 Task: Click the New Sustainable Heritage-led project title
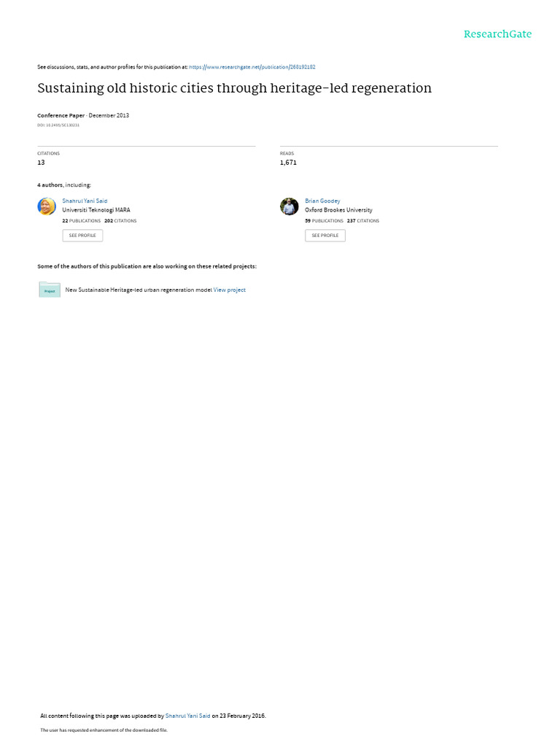(x=138, y=290)
